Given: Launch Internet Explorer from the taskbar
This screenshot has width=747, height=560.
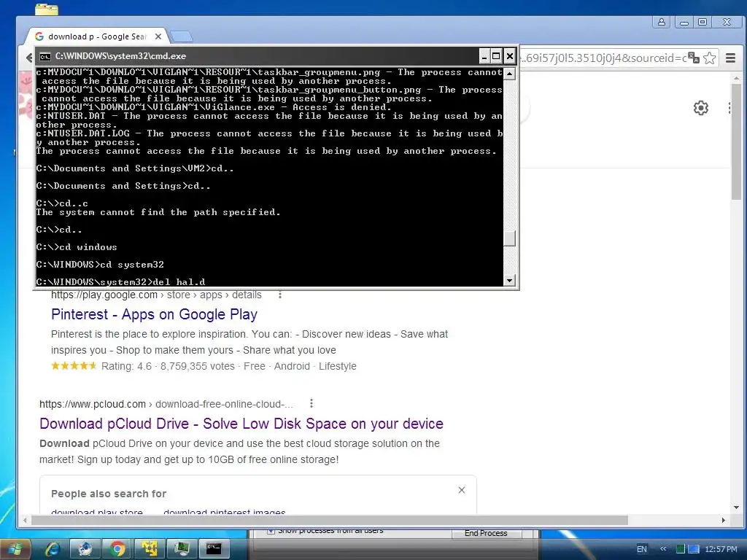Looking at the screenshot, I should [52, 549].
